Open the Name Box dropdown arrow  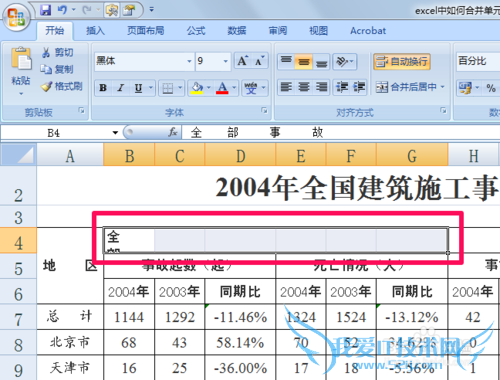pos(115,133)
